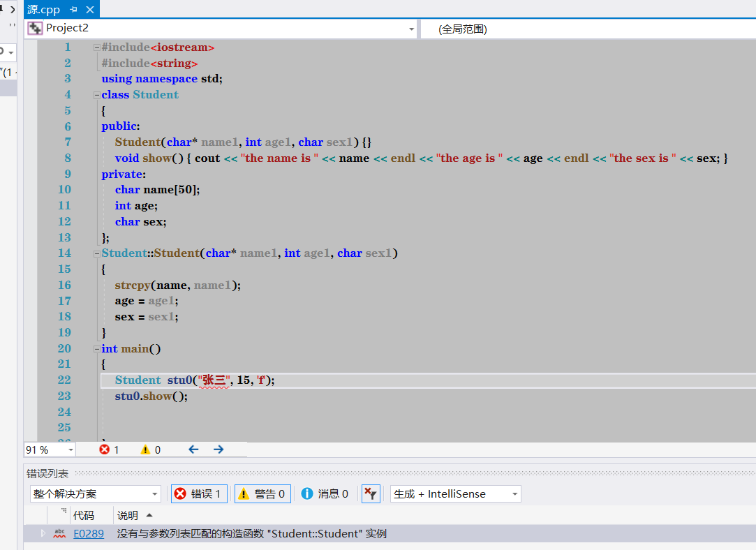Click line number 8 in the margin
The height and width of the screenshot is (550, 756).
68,158
